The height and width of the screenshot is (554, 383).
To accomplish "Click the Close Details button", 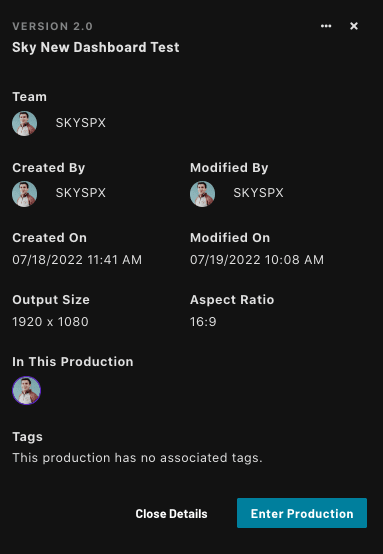I will pos(171,514).
